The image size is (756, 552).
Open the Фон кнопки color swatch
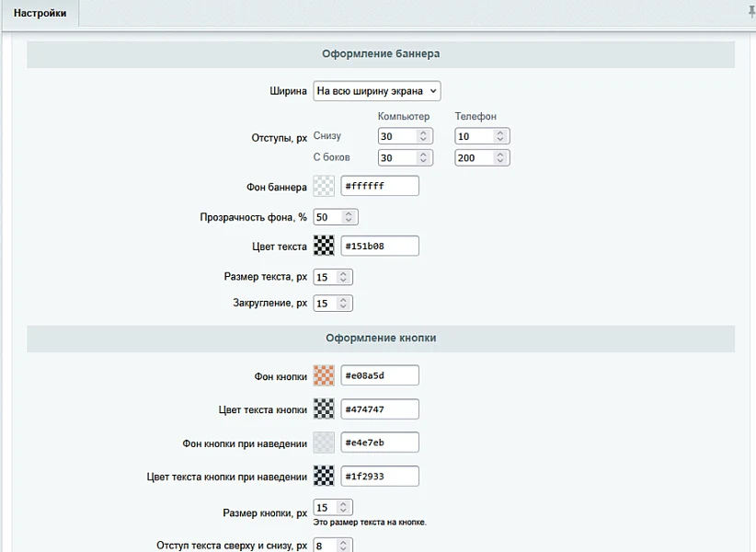pos(324,375)
